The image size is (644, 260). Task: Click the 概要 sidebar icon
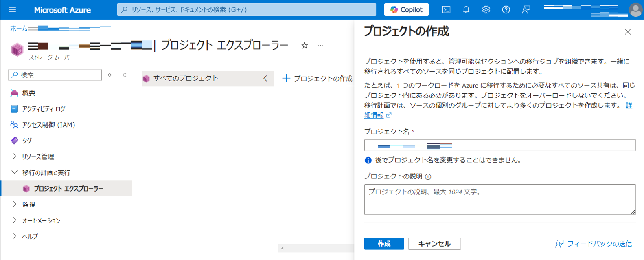click(14, 93)
